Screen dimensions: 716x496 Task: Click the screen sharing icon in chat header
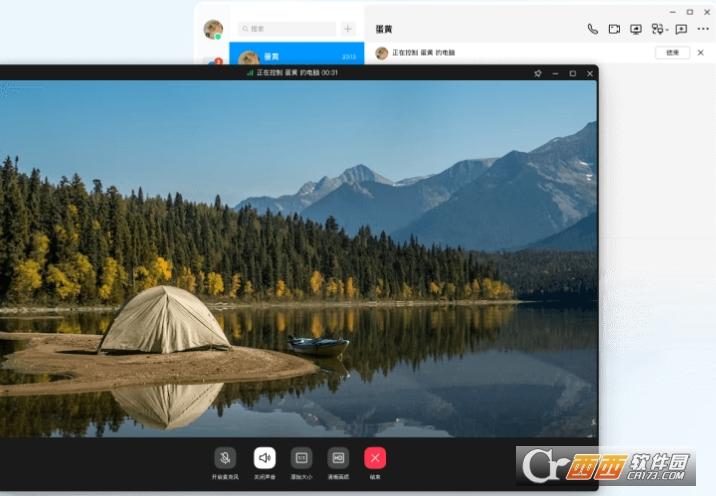coord(636,29)
